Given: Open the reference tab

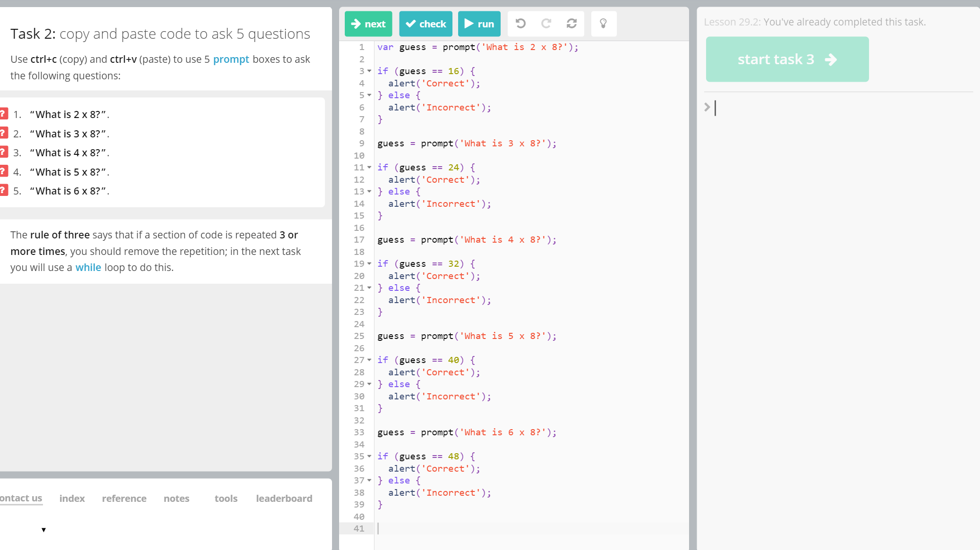Looking at the screenshot, I should pyautogui.click(x=124, y=498).
